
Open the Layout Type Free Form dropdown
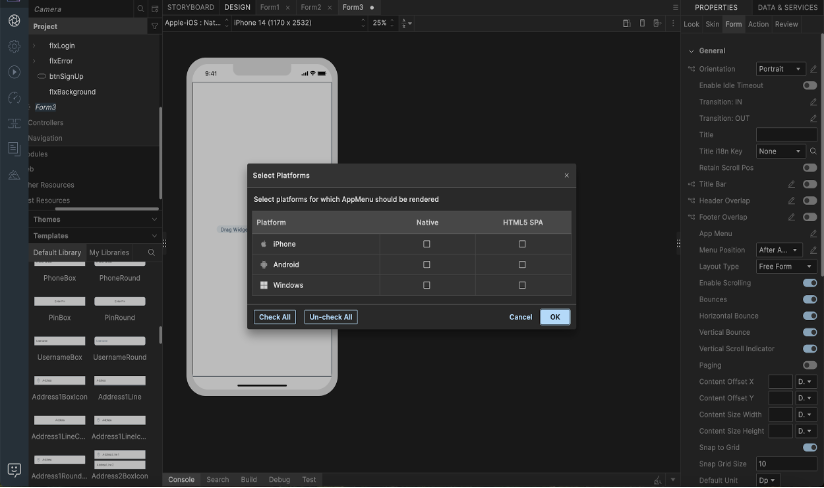(786, 267)
